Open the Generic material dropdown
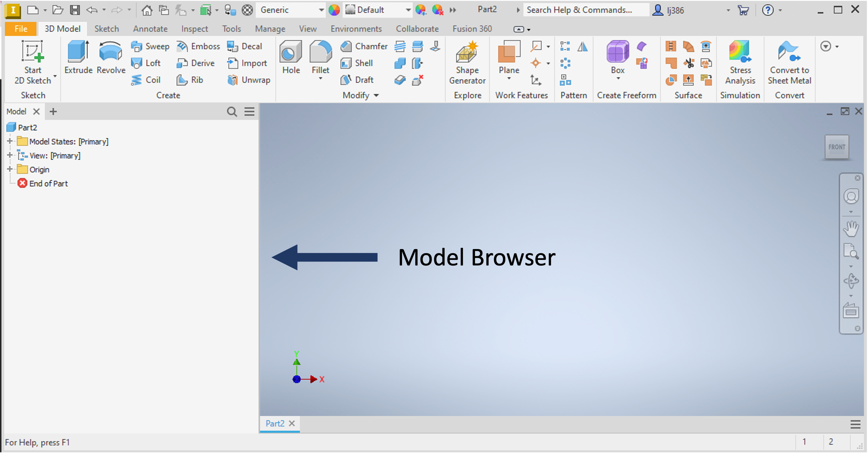This screenshot has height=453, width=868. tap(321, 10)
